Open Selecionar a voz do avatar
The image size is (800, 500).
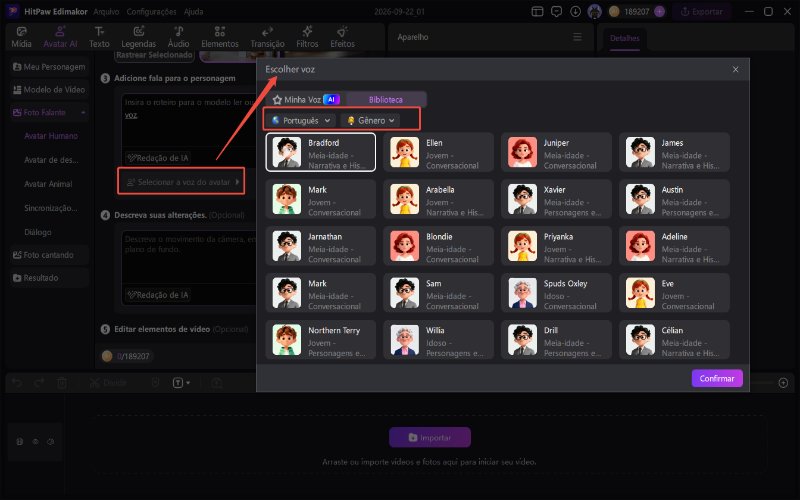point(181,182)
